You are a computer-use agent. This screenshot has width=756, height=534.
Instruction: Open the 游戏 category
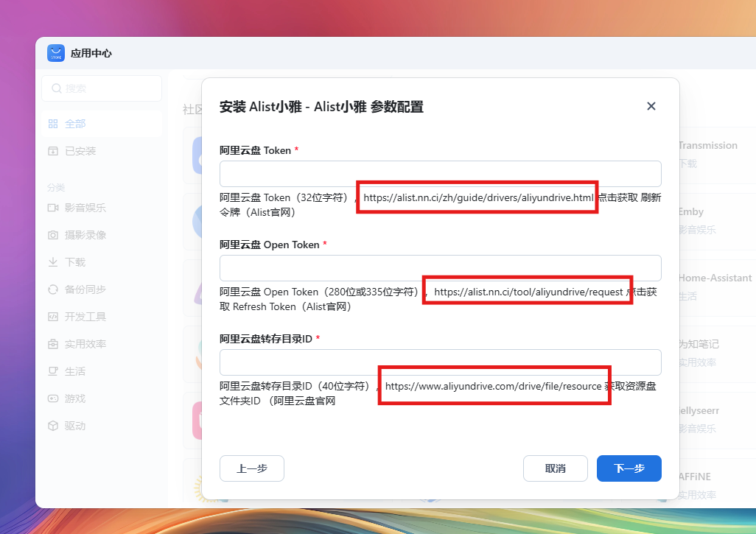tap(102, 398)
